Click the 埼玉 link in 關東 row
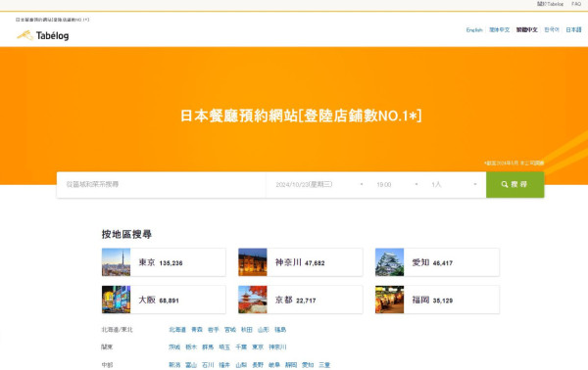 [224, 347]
